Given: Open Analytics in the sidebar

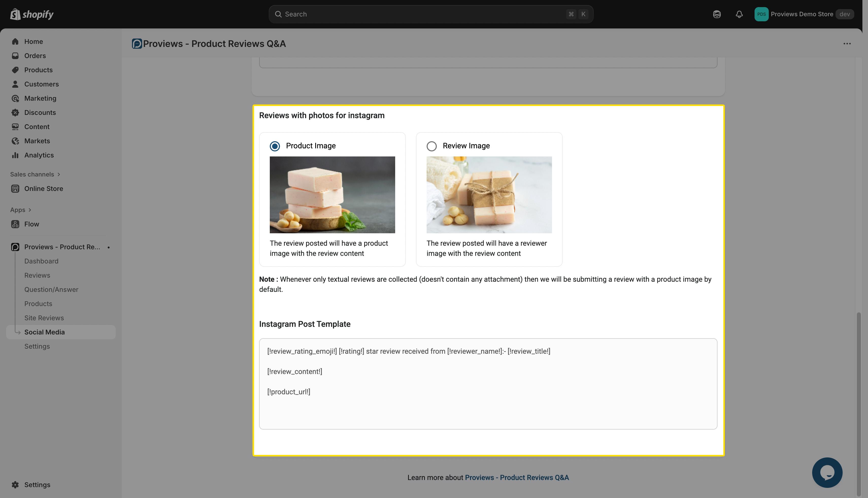Looking at the screenshot, I should click(39, 155).
